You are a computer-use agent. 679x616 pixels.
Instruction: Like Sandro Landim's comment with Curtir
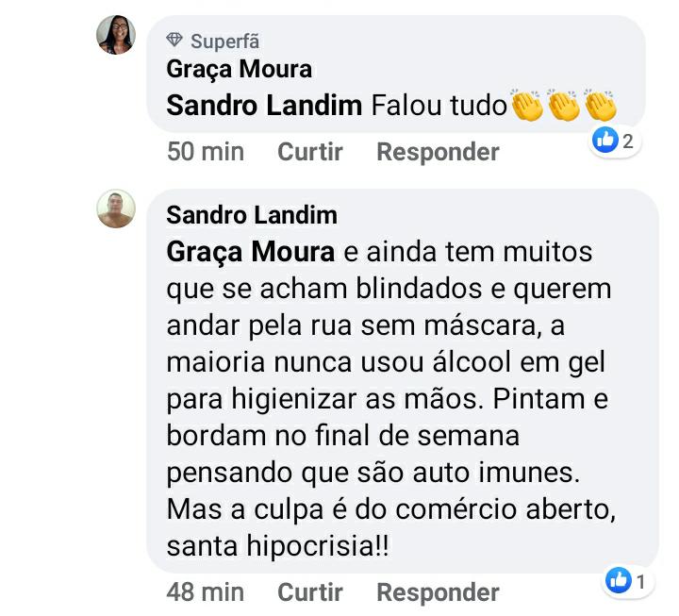coord(310,592)
